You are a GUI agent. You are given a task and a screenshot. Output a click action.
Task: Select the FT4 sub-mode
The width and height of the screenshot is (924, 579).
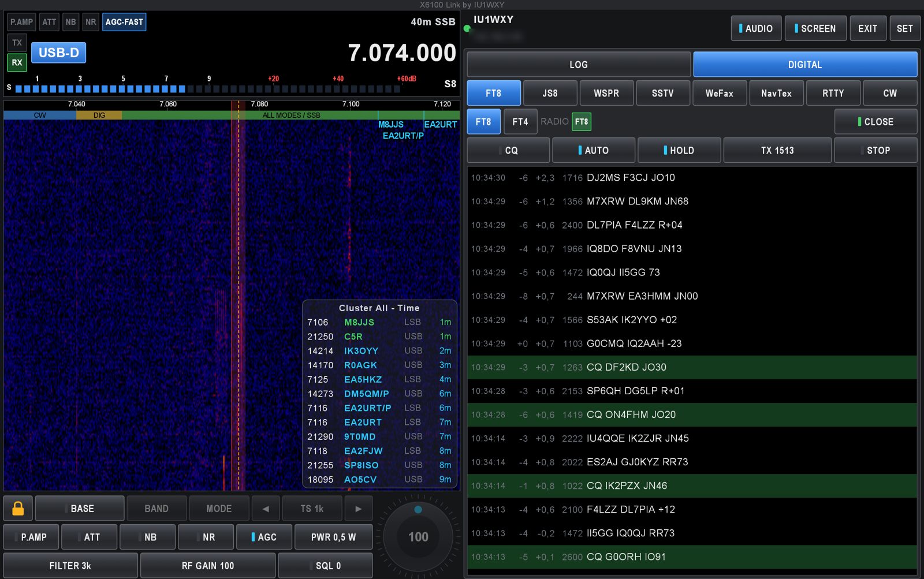point(520,122)
